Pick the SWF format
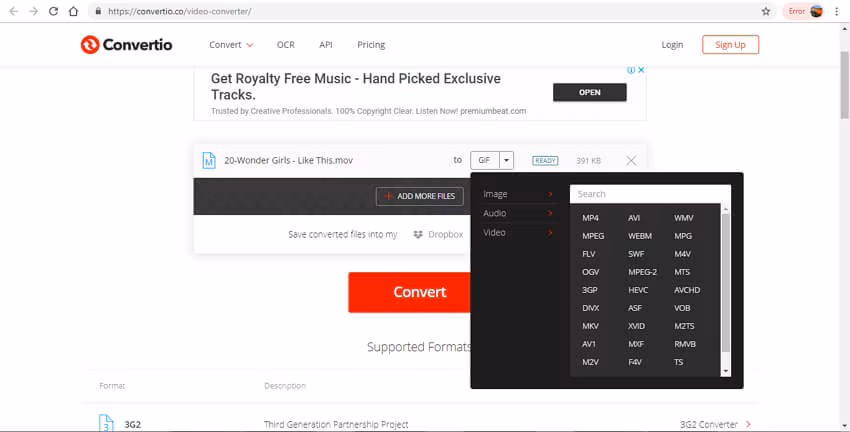850x432 pixels. (636, 254)
